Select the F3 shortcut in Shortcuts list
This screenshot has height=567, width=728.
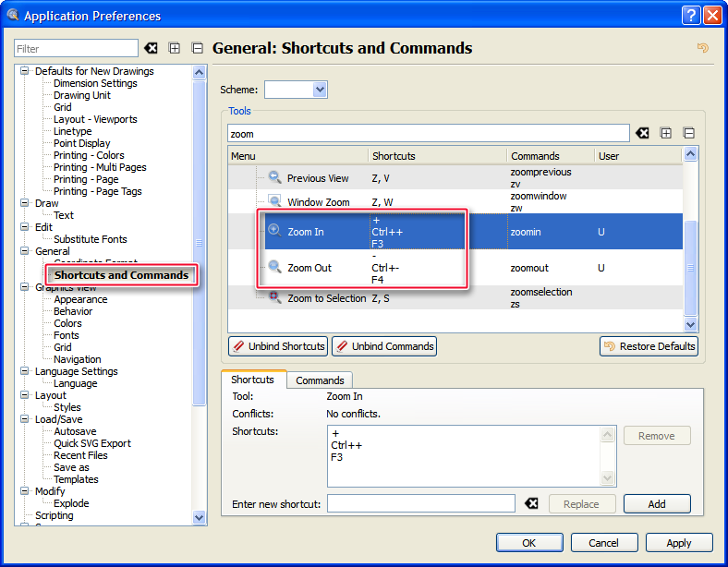(x=336, y=457)
